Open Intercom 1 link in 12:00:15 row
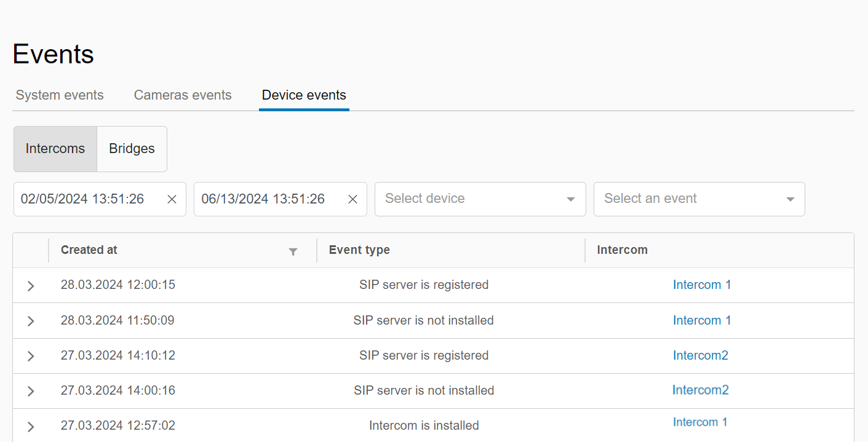This screenshot has width=868, height=442. point(702,285)
